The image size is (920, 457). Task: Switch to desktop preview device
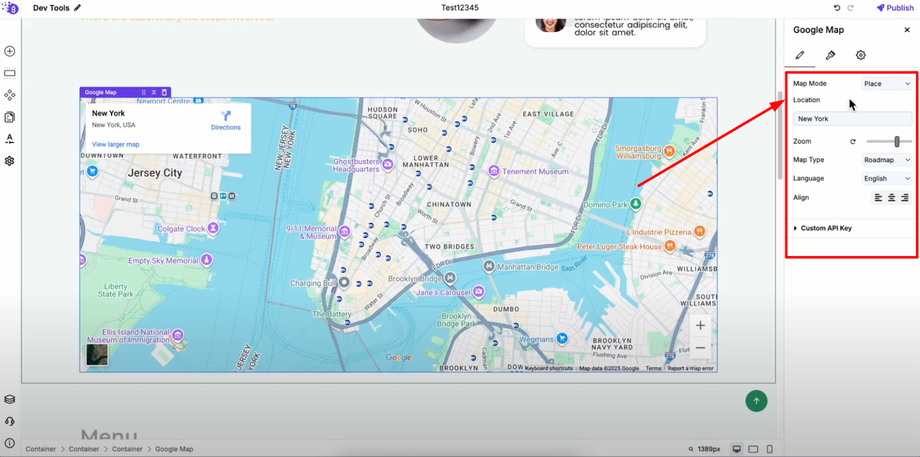coord(738,449)
